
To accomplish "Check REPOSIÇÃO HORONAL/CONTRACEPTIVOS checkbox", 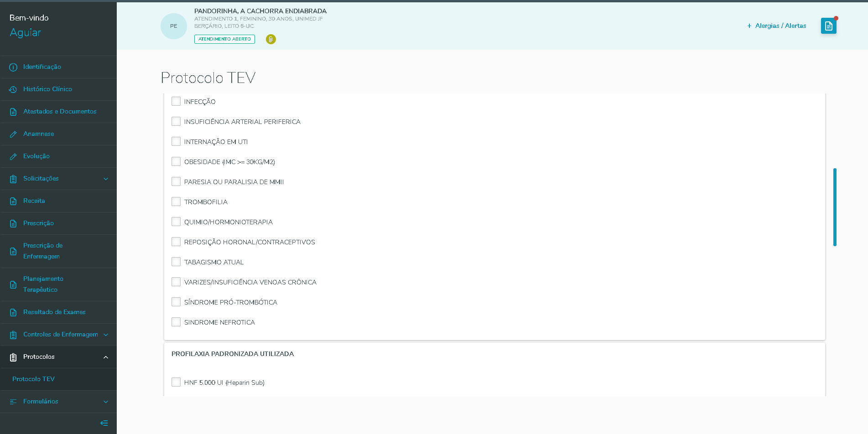I will pos(176,242).
